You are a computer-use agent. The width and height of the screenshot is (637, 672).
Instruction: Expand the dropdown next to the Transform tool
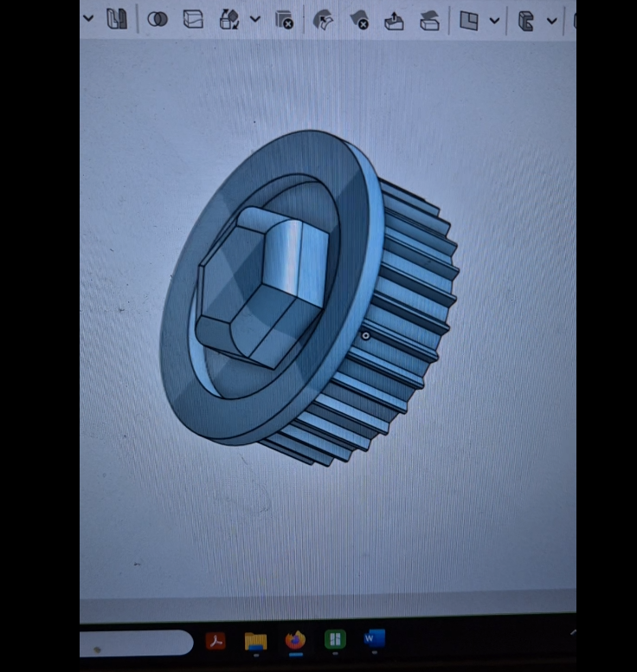[x=254, y=19]
